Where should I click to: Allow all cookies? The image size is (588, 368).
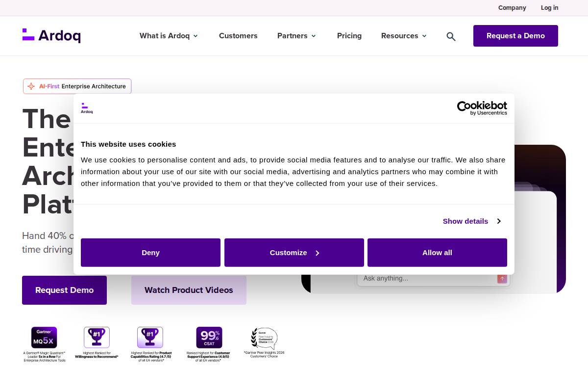[x=437, y=253]
